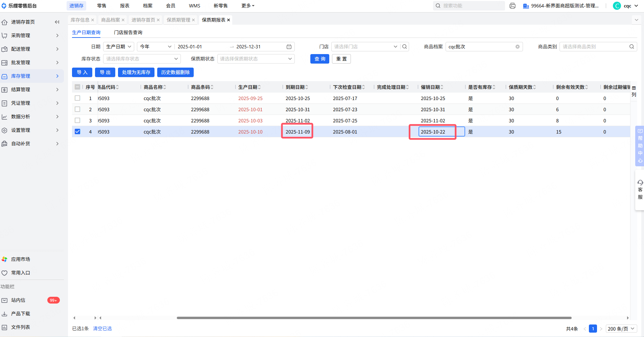644x337 pixels.
Task: Close the 商品档案 tab
Action: click(123, 20)
